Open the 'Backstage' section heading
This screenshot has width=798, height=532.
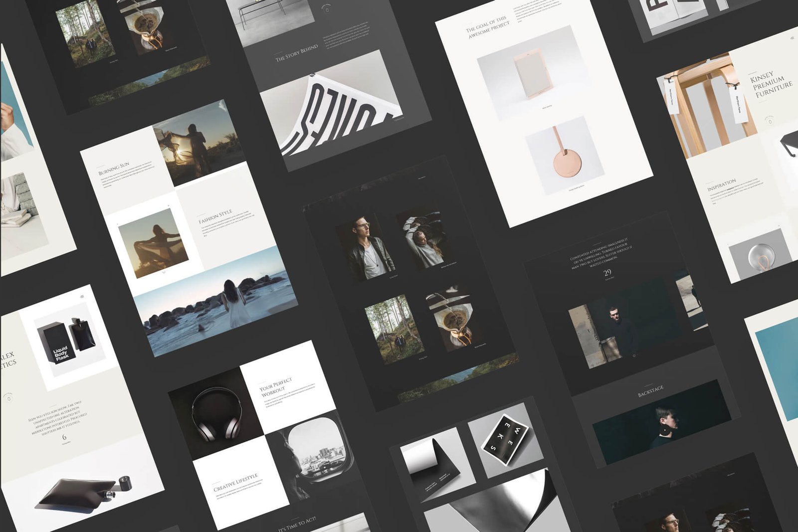(x=650, y=391)
